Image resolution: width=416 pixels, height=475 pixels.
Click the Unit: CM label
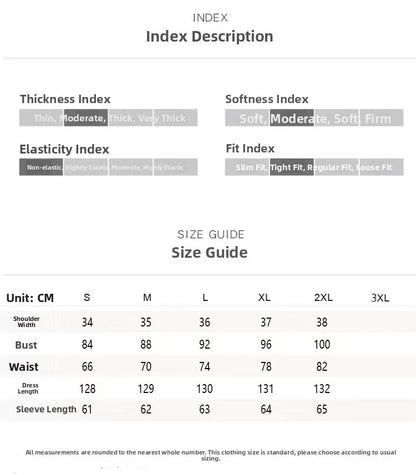tap(30, 298)
